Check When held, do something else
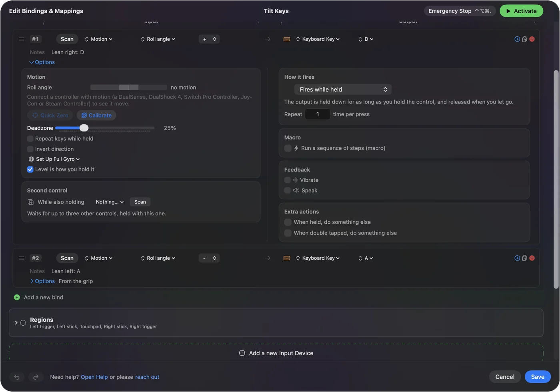Screen dimensions: 560x392 [x=288, y=222]
